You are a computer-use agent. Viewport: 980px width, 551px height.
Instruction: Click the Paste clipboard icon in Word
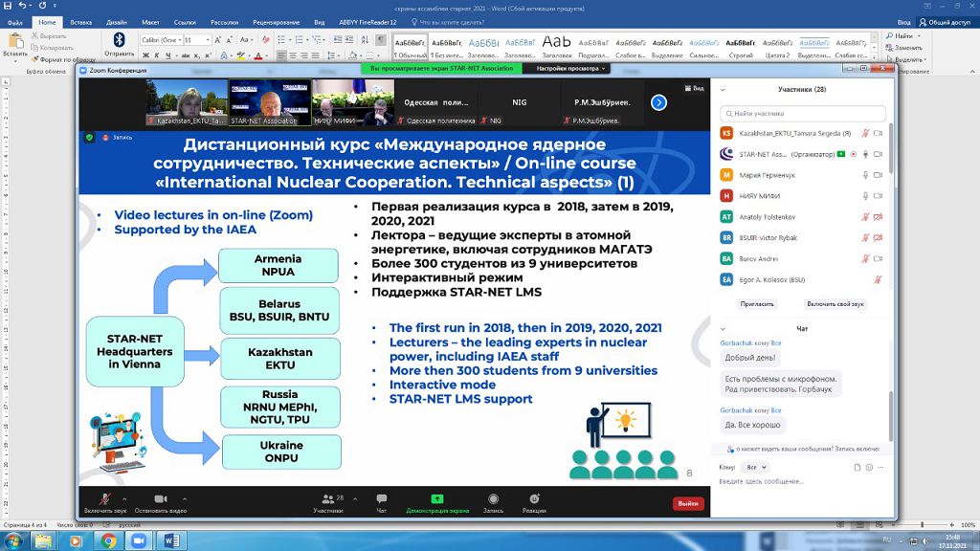click(15, 42)
